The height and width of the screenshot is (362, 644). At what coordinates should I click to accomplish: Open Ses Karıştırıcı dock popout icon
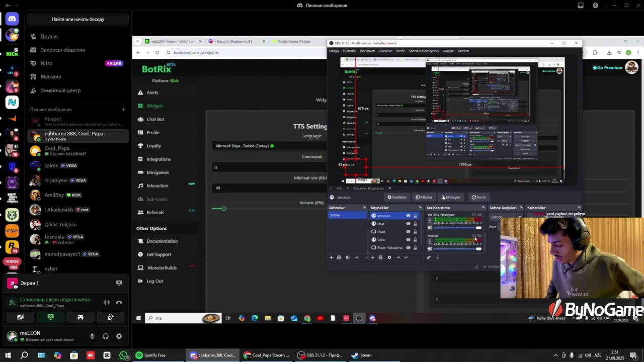(483, 208)
